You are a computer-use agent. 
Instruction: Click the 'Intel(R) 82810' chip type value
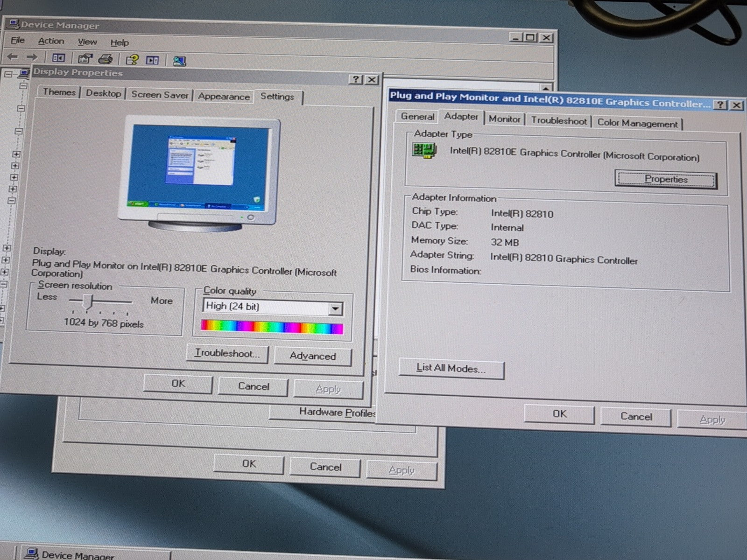pos(522,214)
